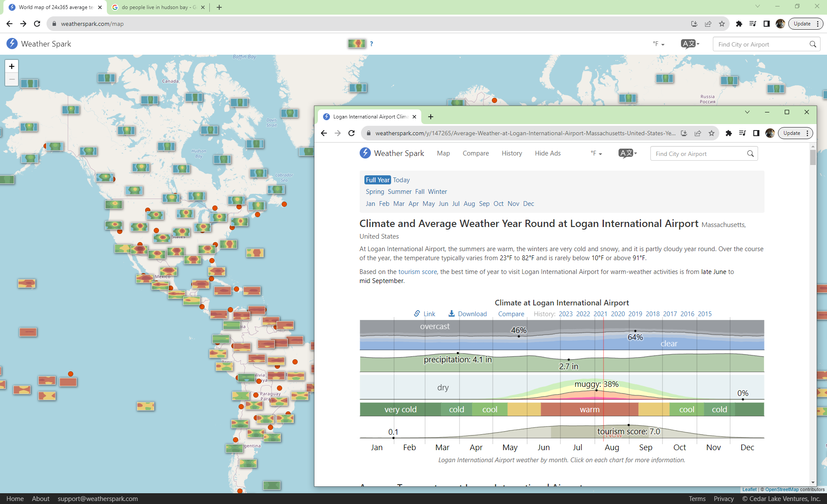827x504 pixels.
Task: Open the language dropdown in front window
Action: [x=628, y=153]
